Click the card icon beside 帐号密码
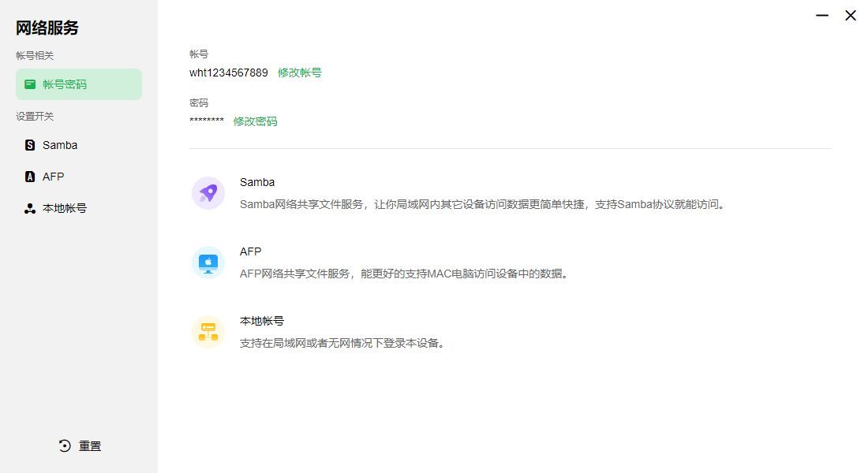This screenshot has width=868, height=473. pyautogui.click(x=31, y=84)
